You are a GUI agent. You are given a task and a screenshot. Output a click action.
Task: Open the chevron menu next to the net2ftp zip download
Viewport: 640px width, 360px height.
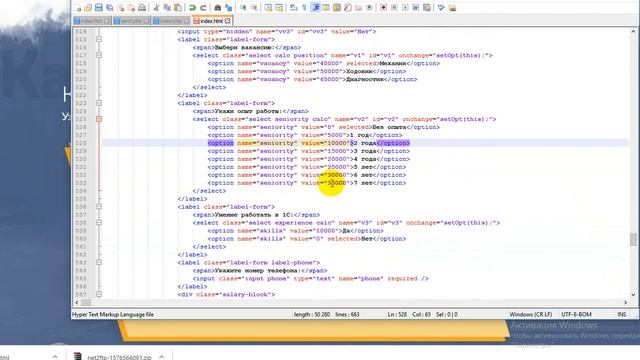(x=162, y=357)
